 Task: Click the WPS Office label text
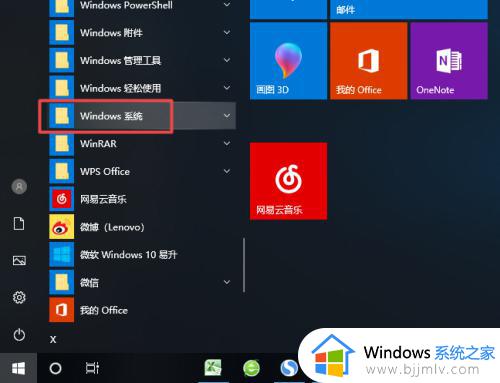(x=105, y=171)
